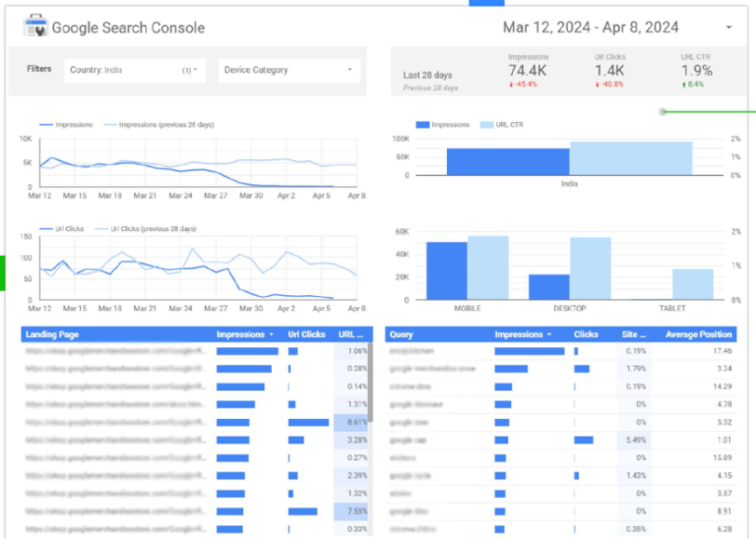
Task: Toggle the URL CTR legend item in bar chart
Action: 506,125
